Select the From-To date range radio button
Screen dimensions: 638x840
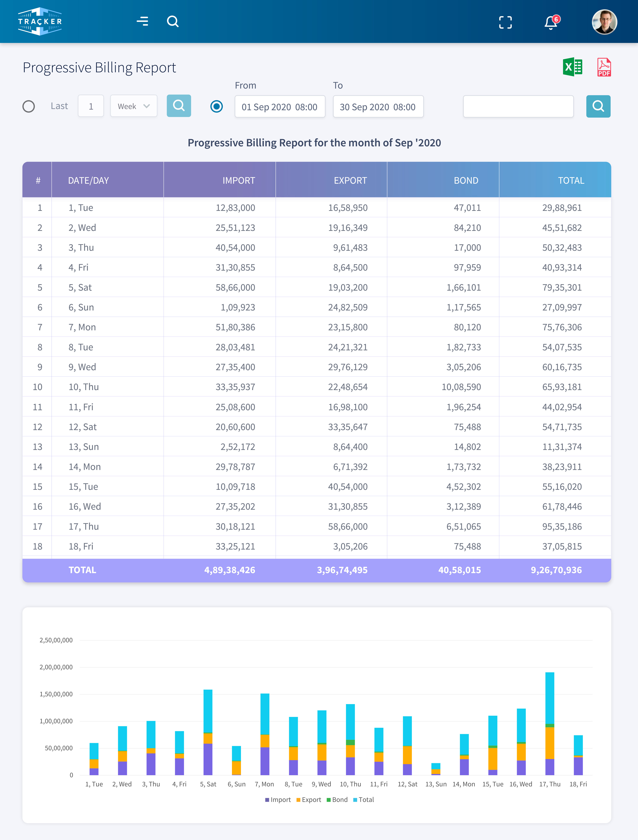coord(216,106)
